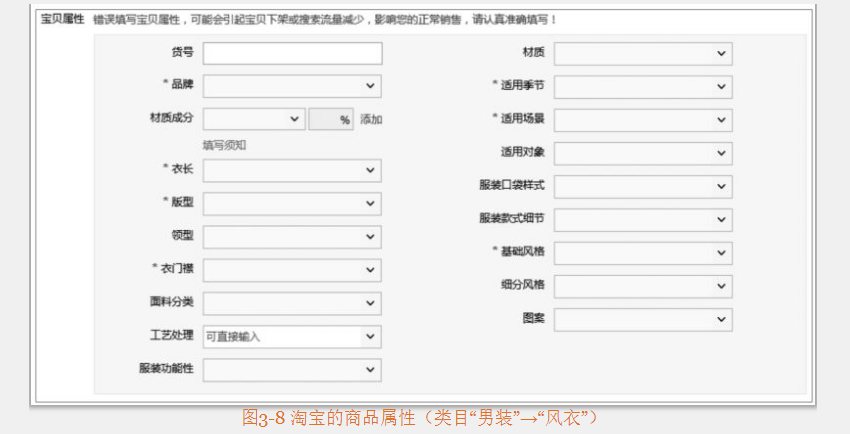
Task: Open the 衣长 dropdown
Action: [x=292, y=170]
